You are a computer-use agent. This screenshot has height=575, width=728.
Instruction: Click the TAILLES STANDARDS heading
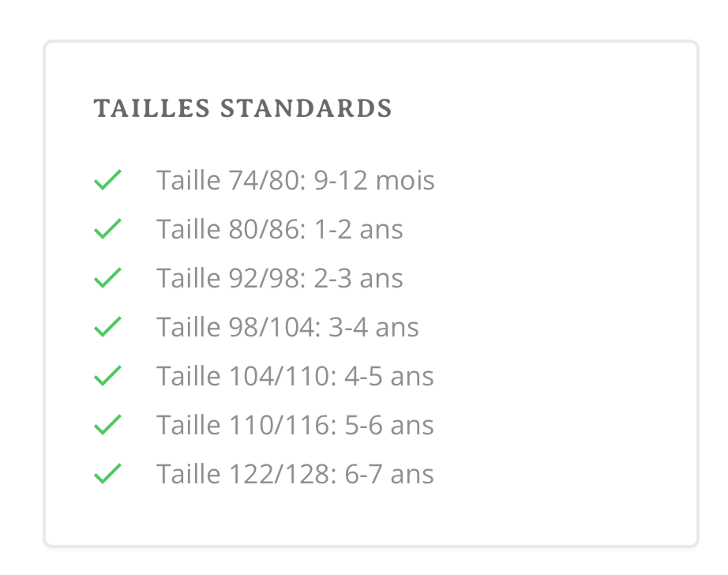242,109
